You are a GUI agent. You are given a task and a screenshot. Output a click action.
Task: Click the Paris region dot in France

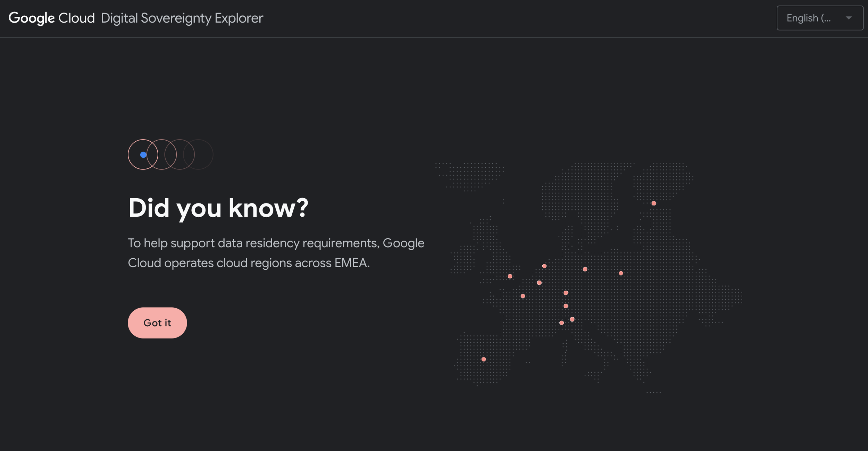pyautogui.click(x=523, y=296)
